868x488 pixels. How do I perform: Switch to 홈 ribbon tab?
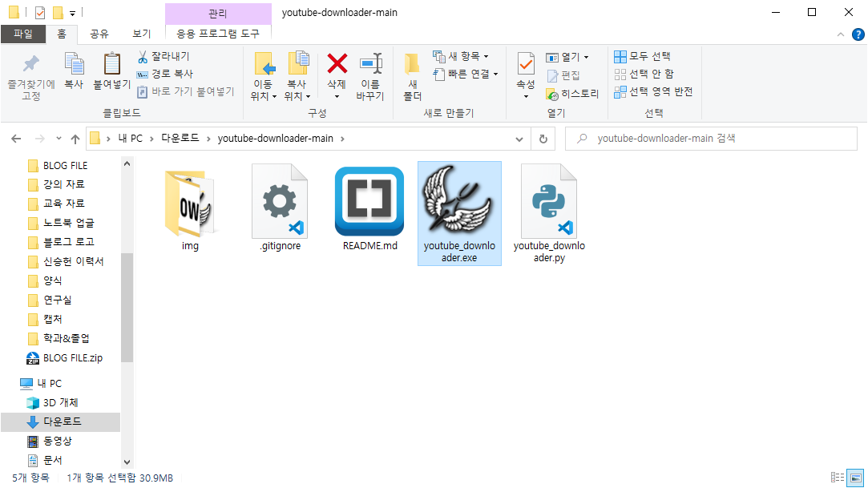pyautogui.click(x=62, y=34)
